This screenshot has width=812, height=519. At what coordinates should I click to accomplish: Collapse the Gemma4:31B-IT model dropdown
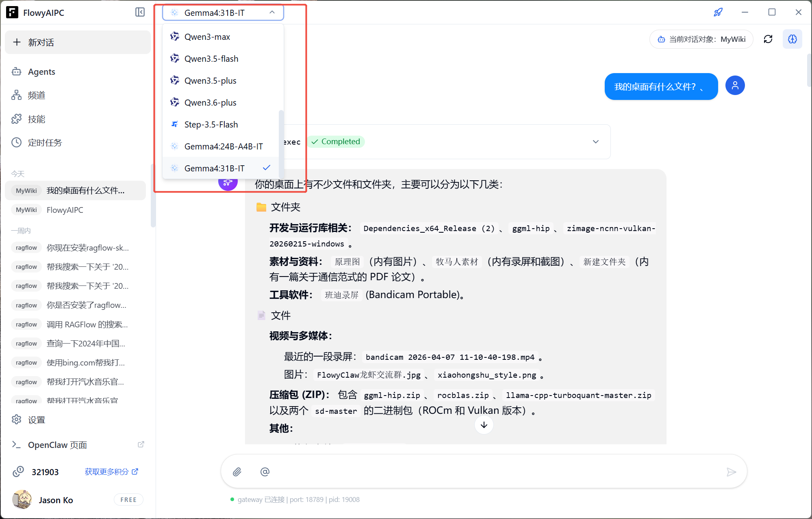pyautogui.click(x=223, y=13)
